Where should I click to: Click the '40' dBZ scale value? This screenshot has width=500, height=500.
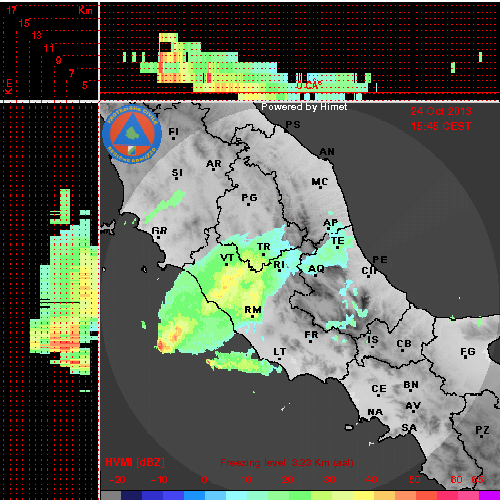371,480
